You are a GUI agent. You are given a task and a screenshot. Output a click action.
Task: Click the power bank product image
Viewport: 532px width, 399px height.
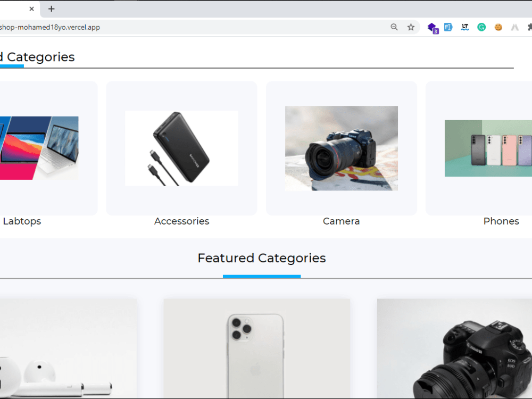(x=181, y=148)
